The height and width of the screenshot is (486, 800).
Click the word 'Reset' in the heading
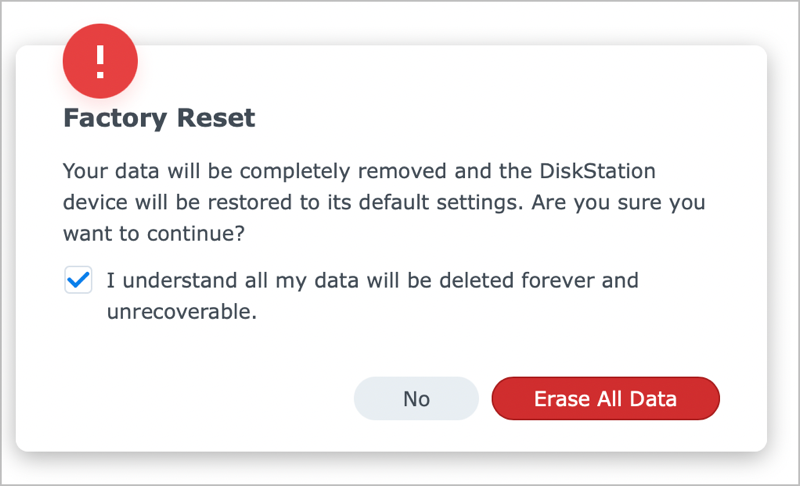tap(220, 119)
